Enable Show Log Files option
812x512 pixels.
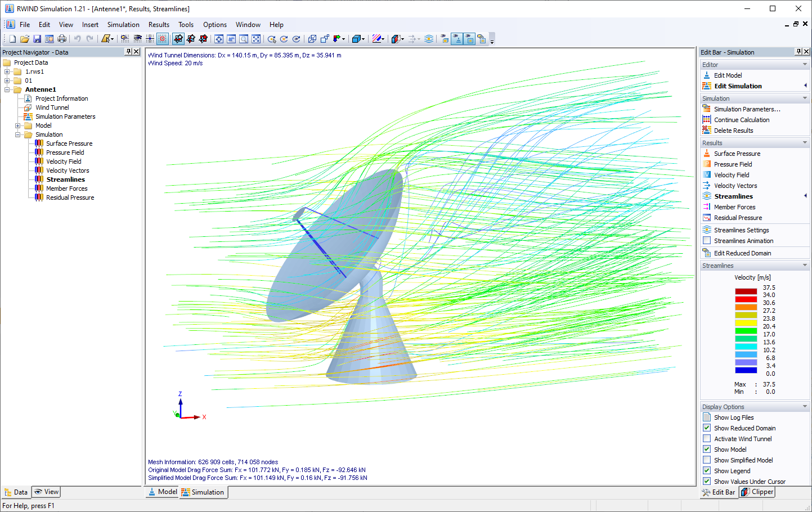(707, 417)
